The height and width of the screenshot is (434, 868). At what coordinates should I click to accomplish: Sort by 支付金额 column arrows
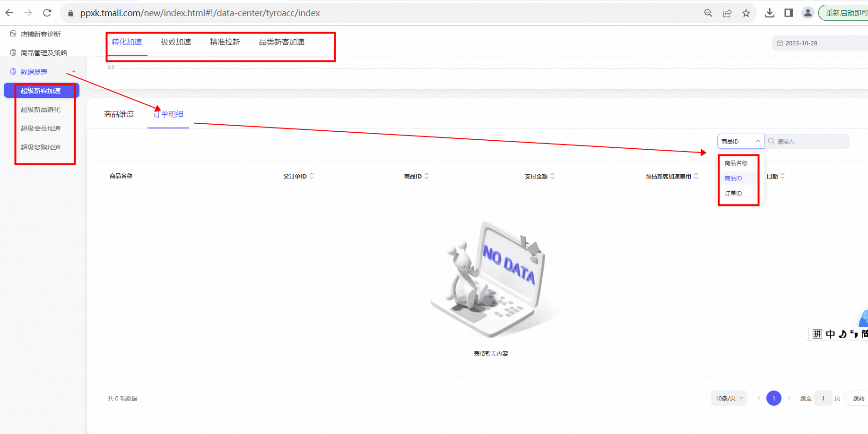[552, 176]
